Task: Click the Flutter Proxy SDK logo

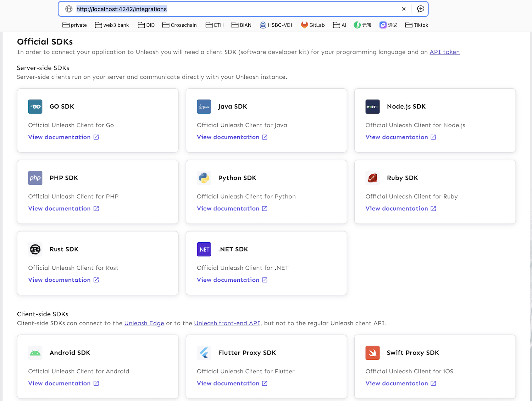Action: pos(204,353)
